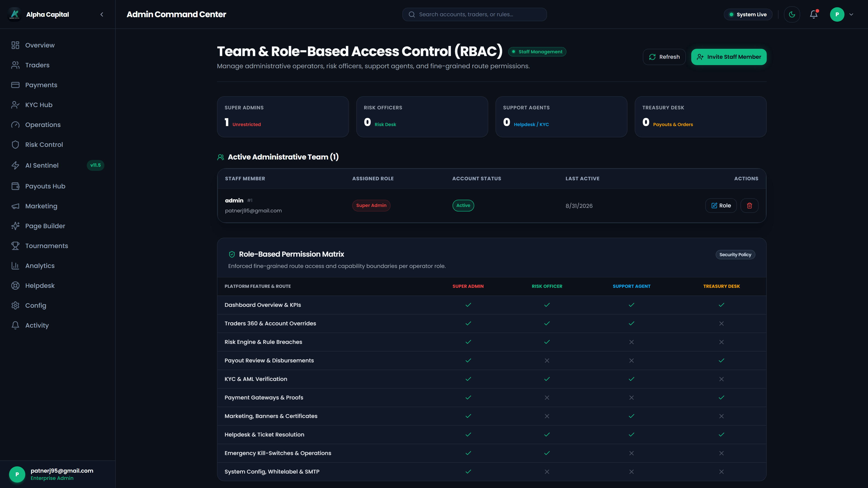
Task: Click the sidebar footer P avatar
Action: point(17,474)
